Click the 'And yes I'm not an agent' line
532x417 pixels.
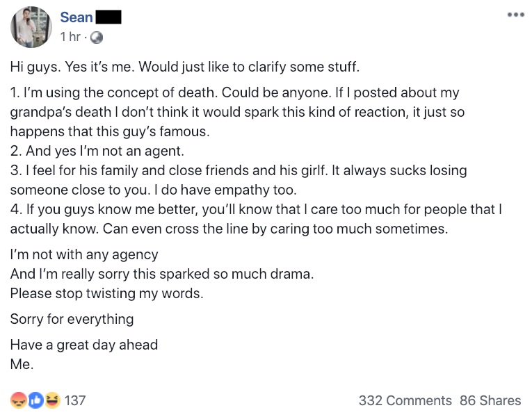click(x=97, y=151)
